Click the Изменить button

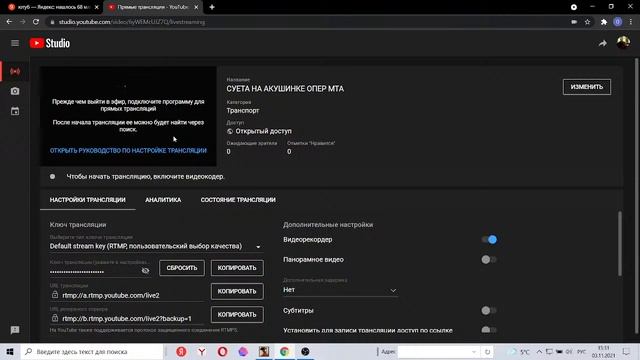point(587,87)
